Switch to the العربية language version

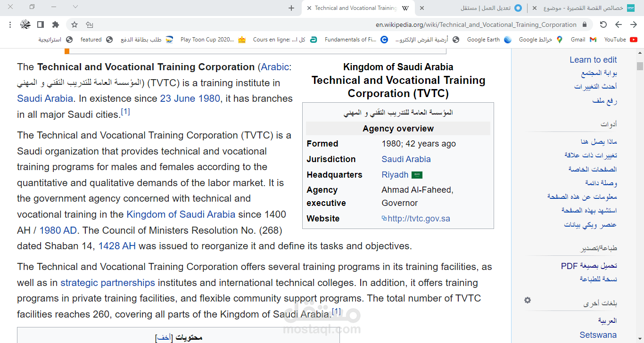point(608,321)
